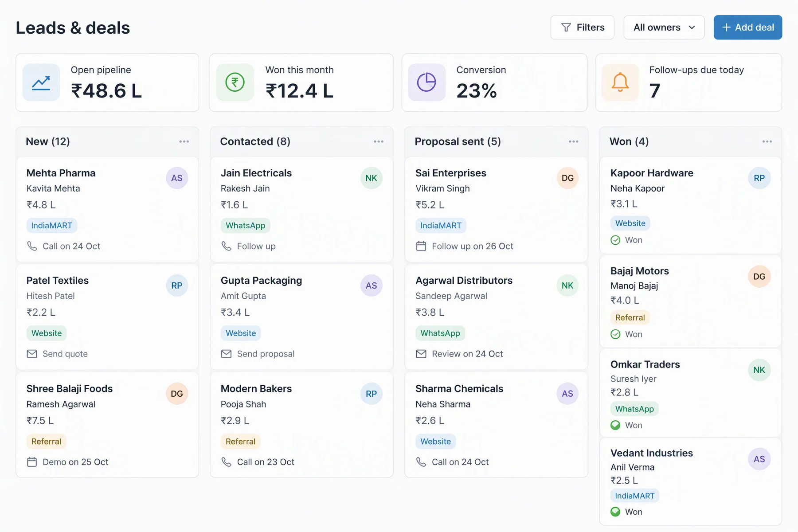
Task: Click the Referral tag on Modern Bakers
Action: pyautogui.click(x=241, y=442)
